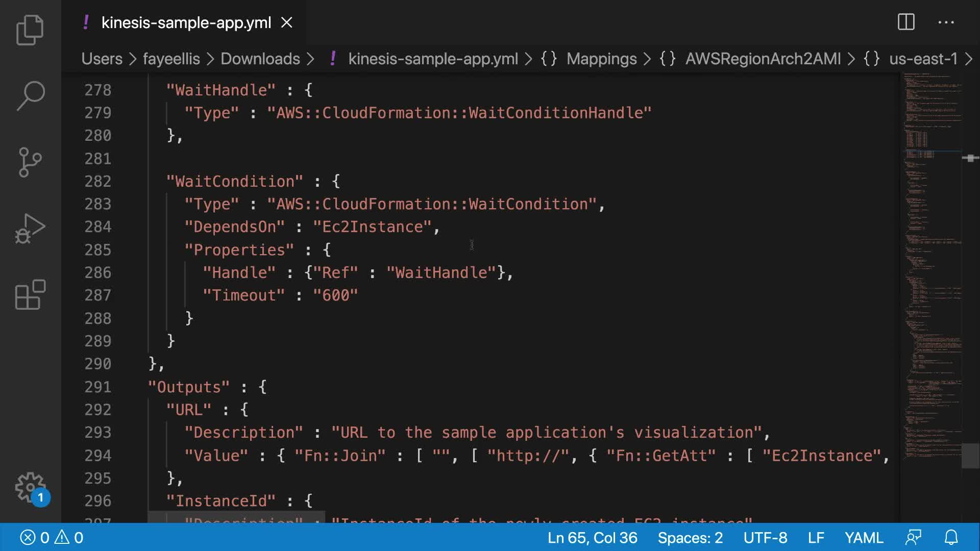Open us-east-1 breadcrumb dropdown
The width and height of the screenshot is (980, 551).
click(923, 59)
